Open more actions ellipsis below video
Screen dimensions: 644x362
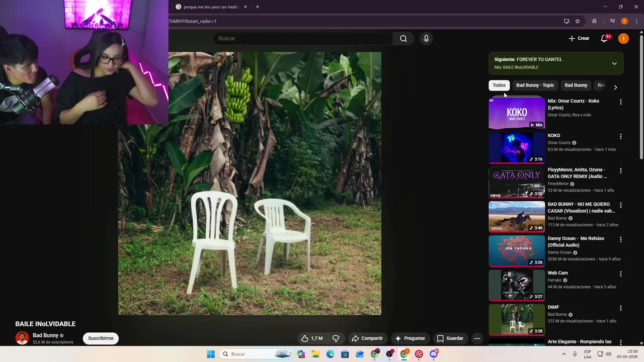477,338
